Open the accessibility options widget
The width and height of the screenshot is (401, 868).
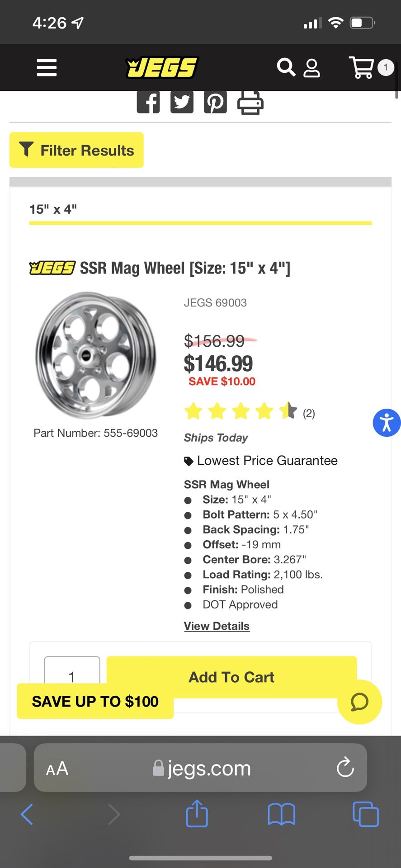tap(387, 423)
